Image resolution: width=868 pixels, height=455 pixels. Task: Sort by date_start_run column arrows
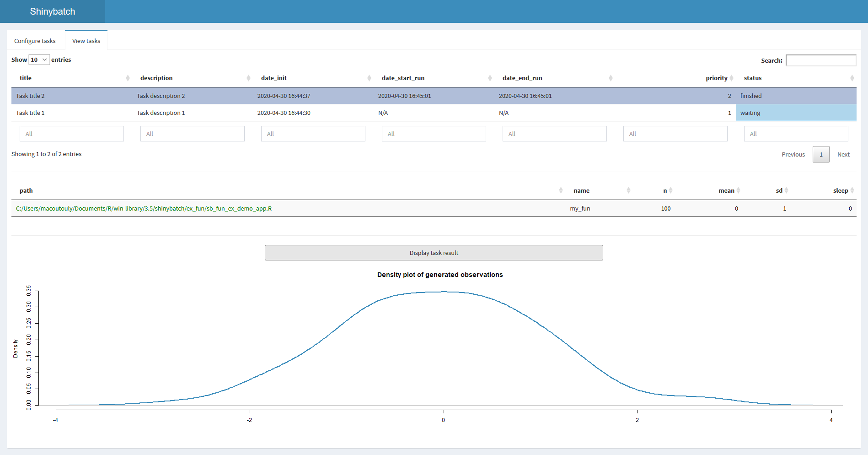[x=490, y=78]
